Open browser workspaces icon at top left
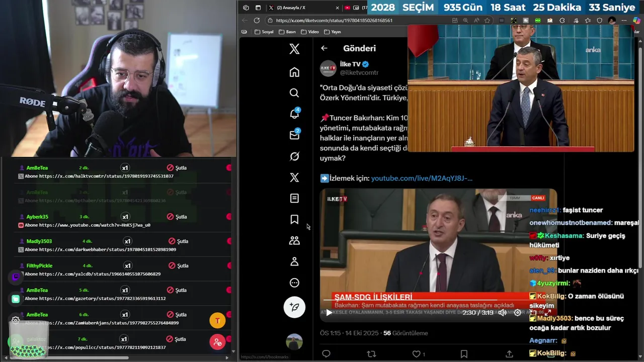The width and height of the screenshot is (644, 362). point(246,8)
